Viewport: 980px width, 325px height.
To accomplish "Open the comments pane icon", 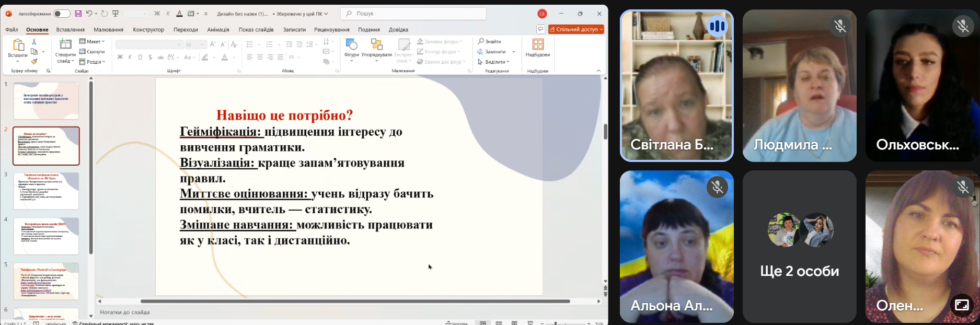I will pyautogui.click(x=540, y=29).
